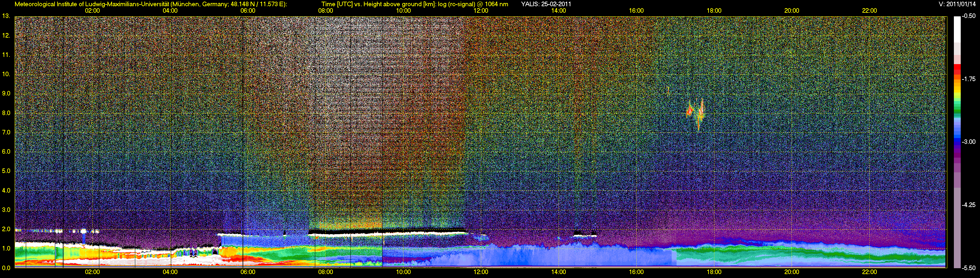This screenshot has height=278, width=980.
Task: Click the height label '9.0' on axis
Action: click(x=6, y=93)
